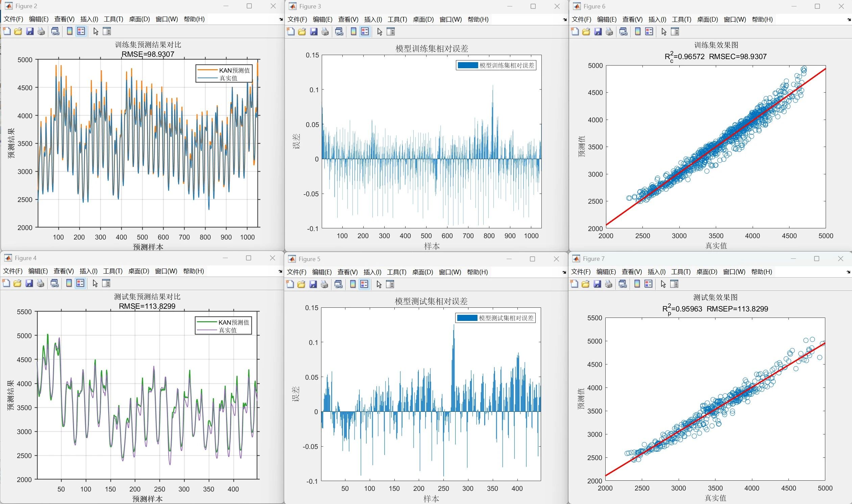Toggle Insert Legend off in Figure 2 toolbar
852x504 pixels.
(81, 32)
